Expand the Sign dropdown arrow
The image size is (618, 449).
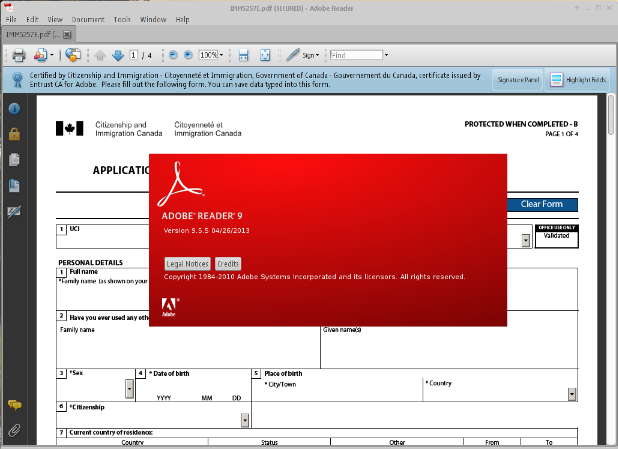coord(318,55)
